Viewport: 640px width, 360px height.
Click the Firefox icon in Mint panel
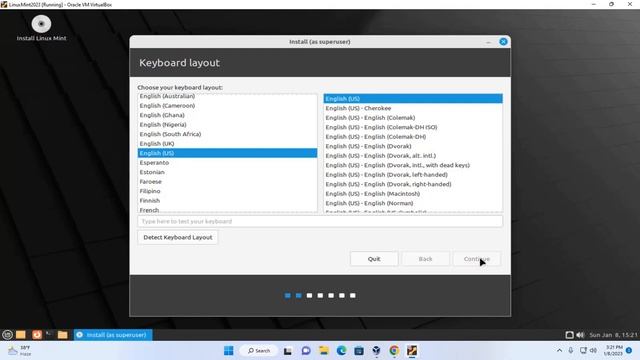pyautogui.click(x=37, y=335)
